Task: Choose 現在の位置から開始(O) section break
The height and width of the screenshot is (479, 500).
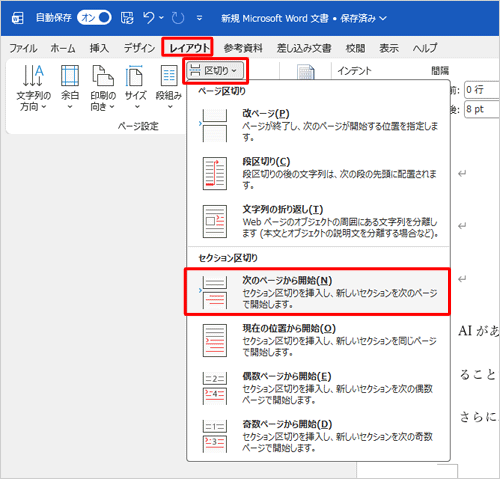Action: [318, 340]
